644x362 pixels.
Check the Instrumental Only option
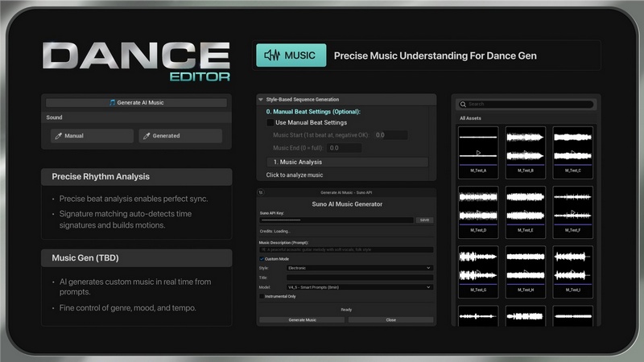coord(262,296)
